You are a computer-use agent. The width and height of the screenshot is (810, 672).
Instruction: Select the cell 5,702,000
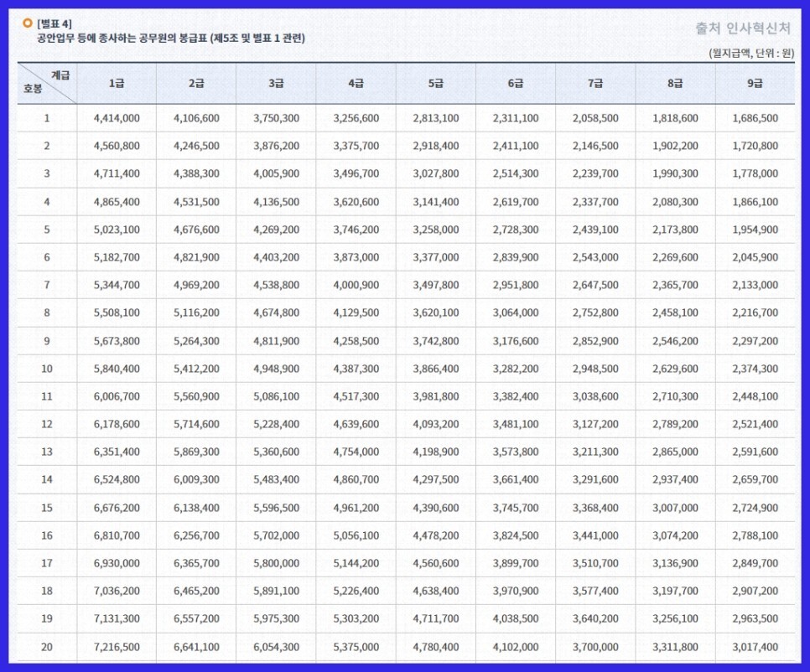click(276, 535)
